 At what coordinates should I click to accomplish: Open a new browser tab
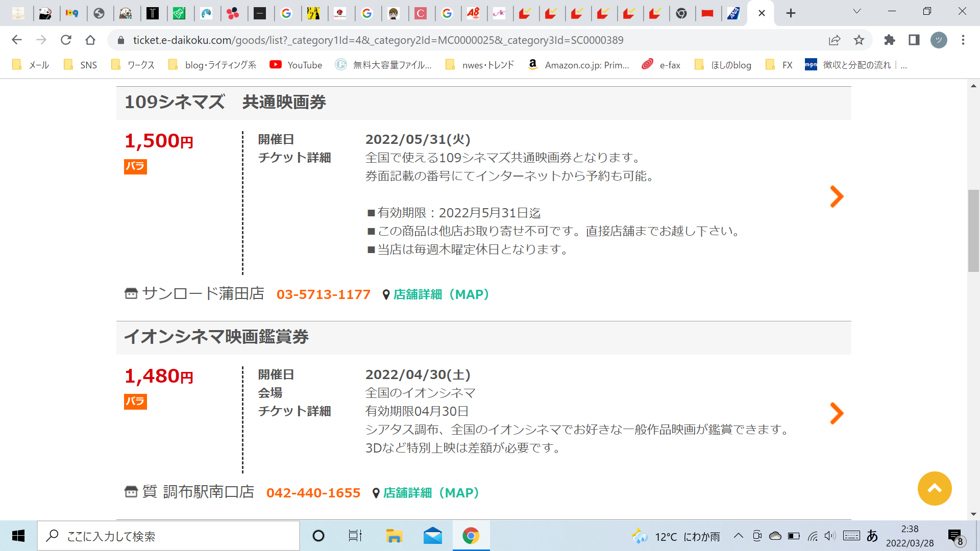(791, 13)
